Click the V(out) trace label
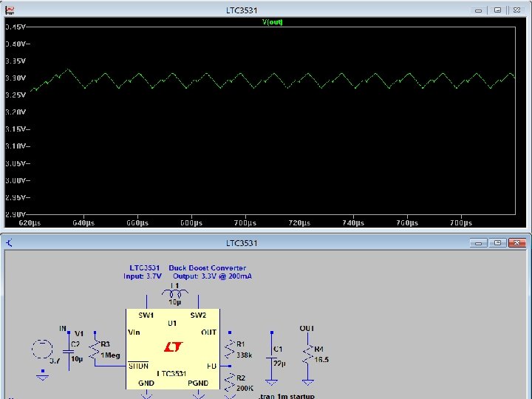The height and width of the screenshot is (399, 532). (x=273, y=22)
